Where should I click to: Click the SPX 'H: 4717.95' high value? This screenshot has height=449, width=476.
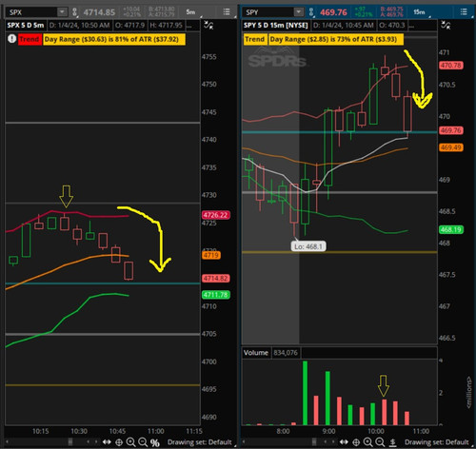tap(166, 26)
